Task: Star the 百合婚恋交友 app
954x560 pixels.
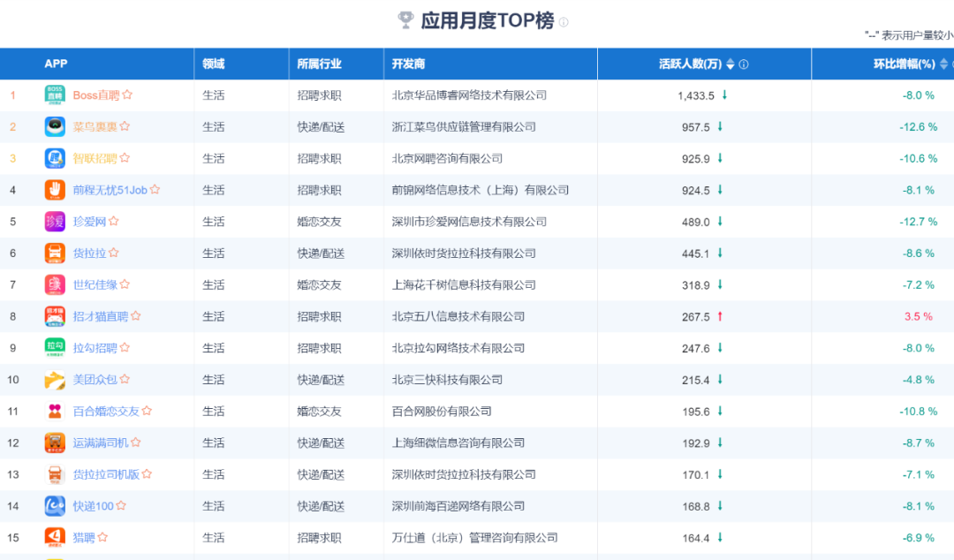Action: pos(147,411)
